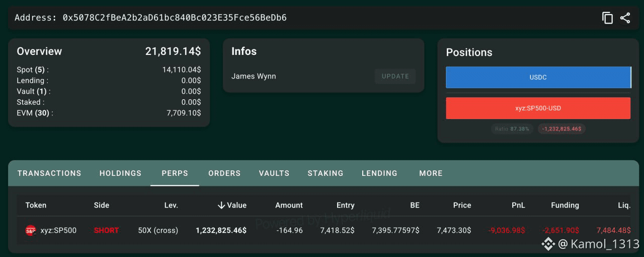Click the Amount column header
The height and width of the screenshot is (257, 644).
[289, 205]
